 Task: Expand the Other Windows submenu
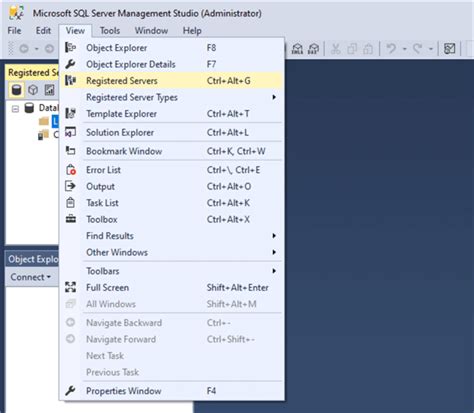pos(172,252)
